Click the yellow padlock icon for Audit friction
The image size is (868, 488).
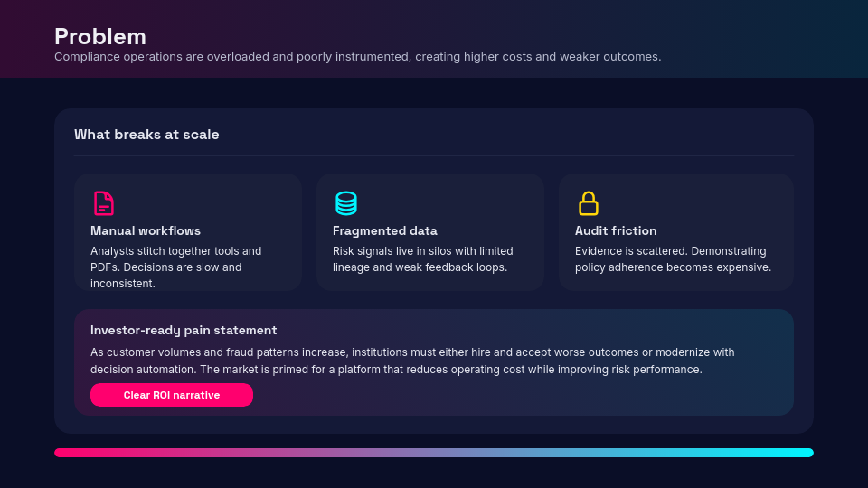(589, 203)
